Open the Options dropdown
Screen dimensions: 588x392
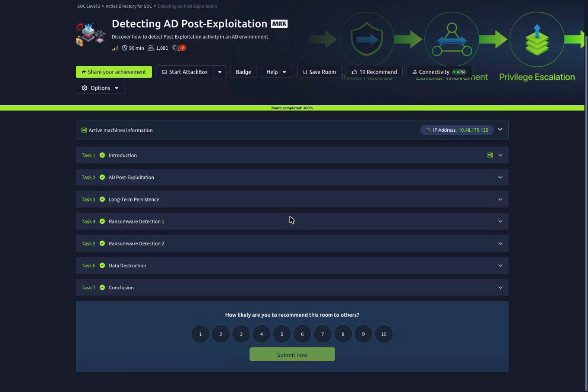[x=100, y=88]
